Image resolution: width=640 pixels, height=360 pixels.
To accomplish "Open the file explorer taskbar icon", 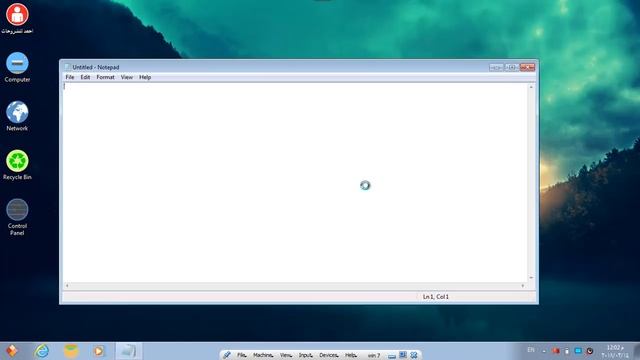I will click(71, 351).
